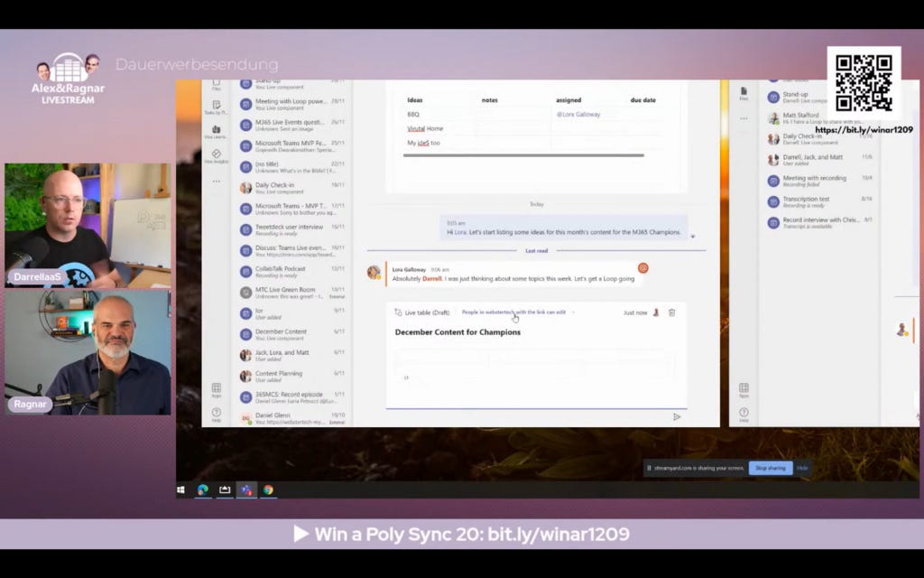Open Daily Check-in chat in left list
Viewport: 924px width, 578px height.
click(x=293, y=188)
